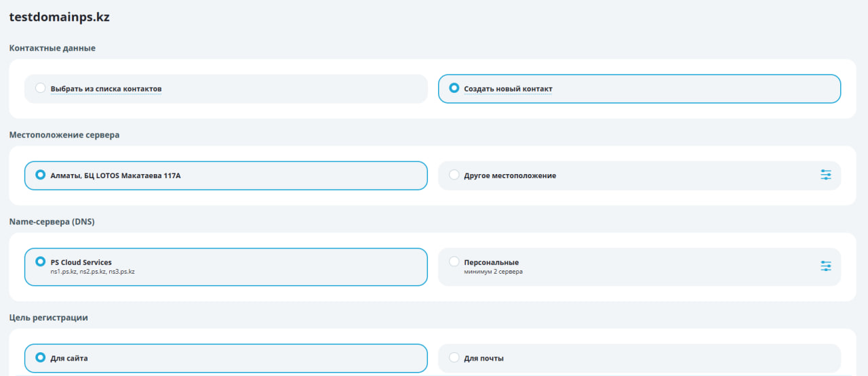The image size is (868, 376).
Task: Choose the Алматы, БЦ LOTOS radio circle
Action: pos(41,175)
